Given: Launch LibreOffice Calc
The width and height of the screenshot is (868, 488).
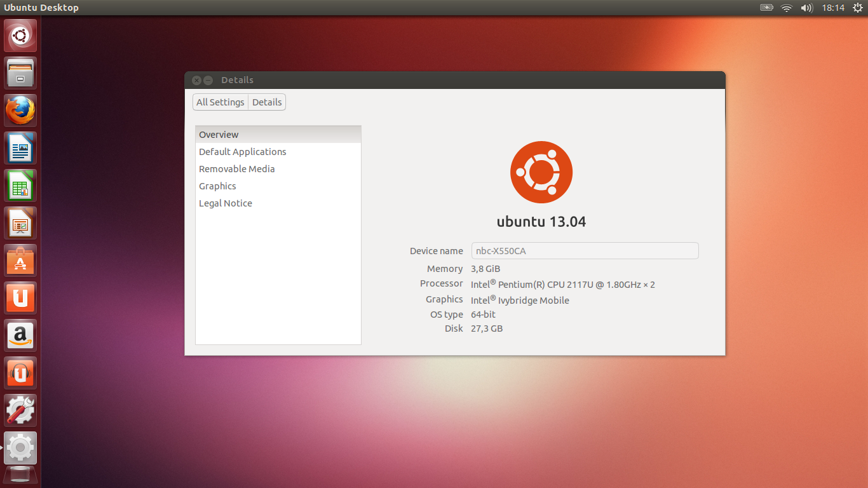Looking at the screenshot, I should click(x=20, y=186).
